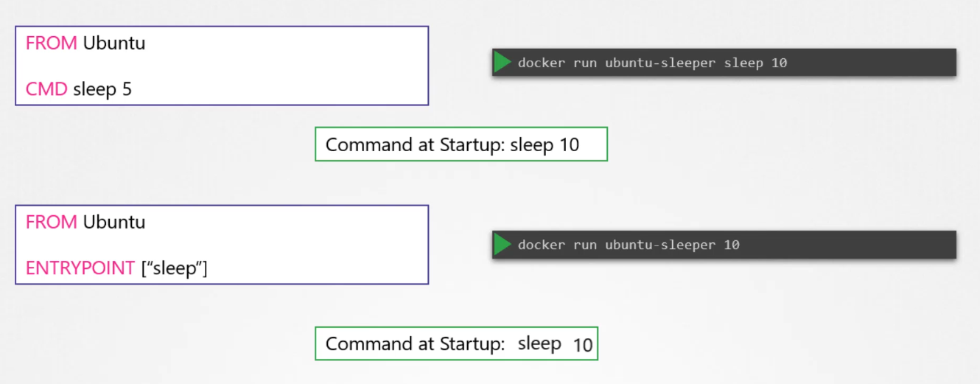This screenshot has width=980, height=384.
Task: Click 'Command at Startup:' label in the lower green box
Action: [x=415, y=344]
